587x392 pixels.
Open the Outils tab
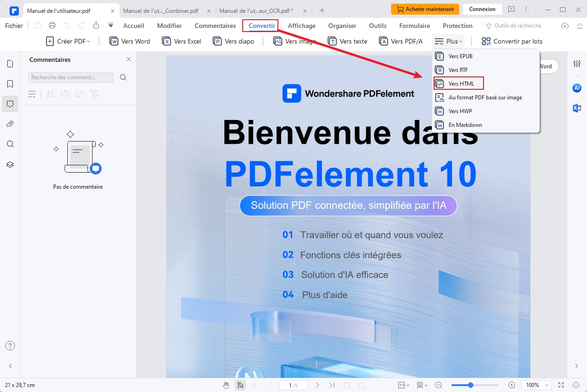pyautogui.click(x=378, y=26)
